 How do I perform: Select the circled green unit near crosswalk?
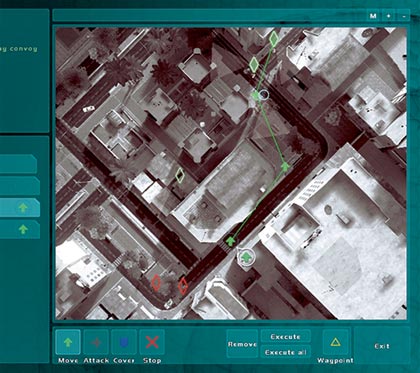(246, 257)
